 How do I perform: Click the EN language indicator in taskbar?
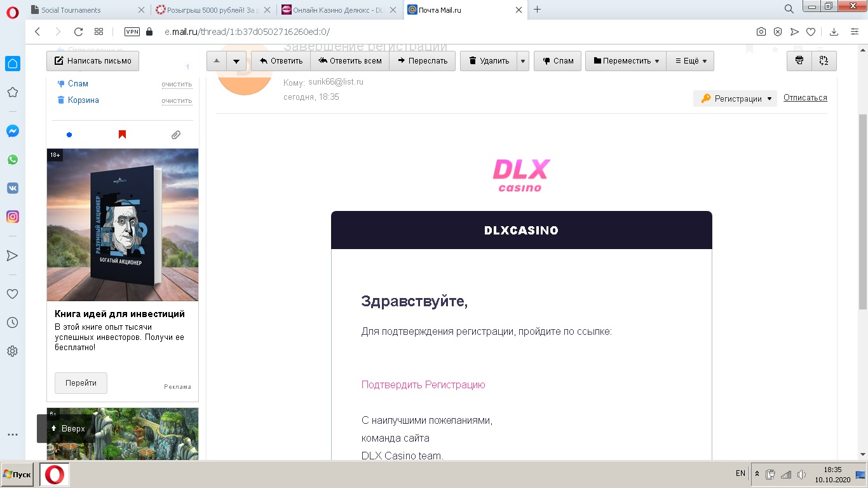click(740, 474)
